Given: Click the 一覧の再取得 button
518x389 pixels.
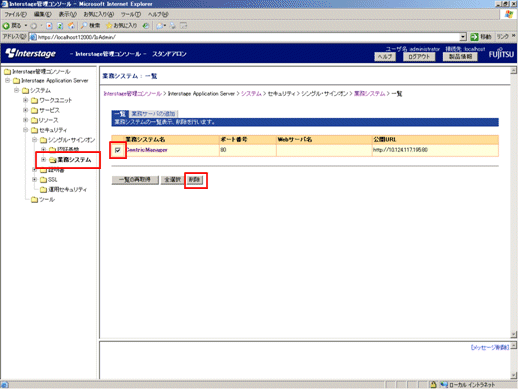Looking at the screenshot, I should 135,180.
